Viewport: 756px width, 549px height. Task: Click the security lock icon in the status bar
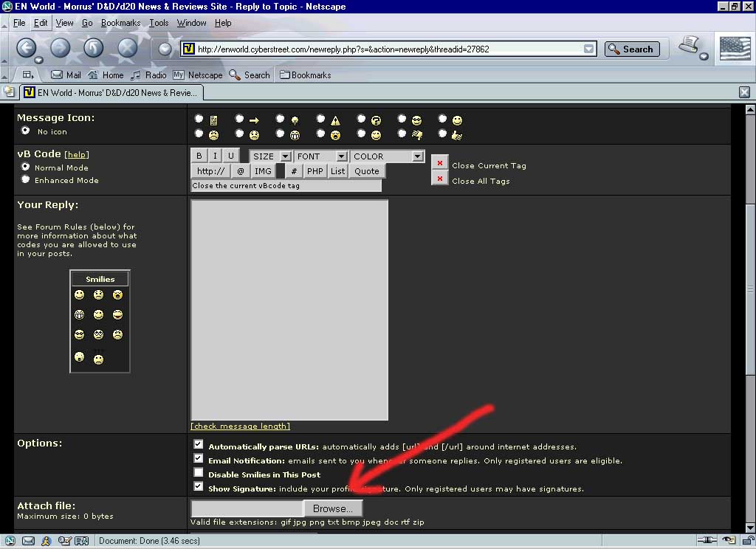(x=748, y=541)
